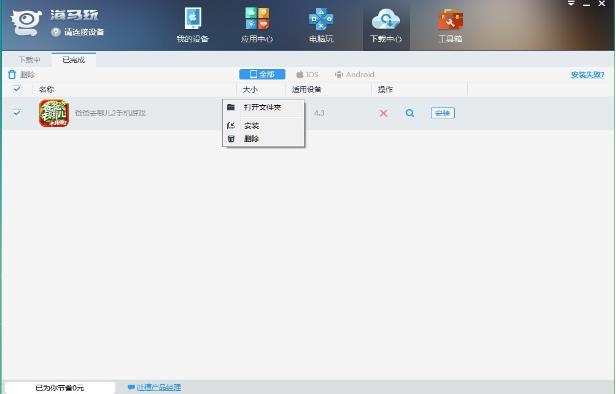616x394 pixels.
Task: Click the question mark icon beside 请连接设备
Action: [56, 32]
